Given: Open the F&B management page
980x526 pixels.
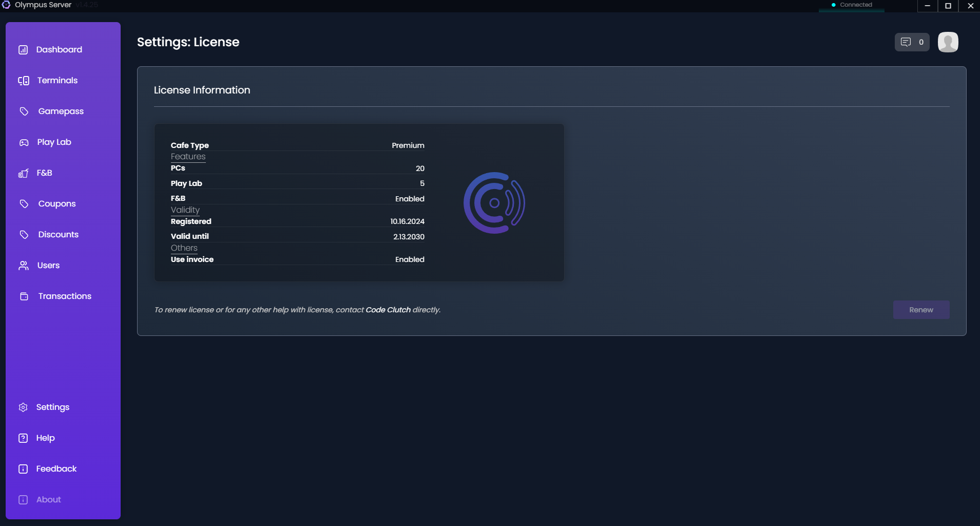Looking at the screenshot, I should click(44, 173).
